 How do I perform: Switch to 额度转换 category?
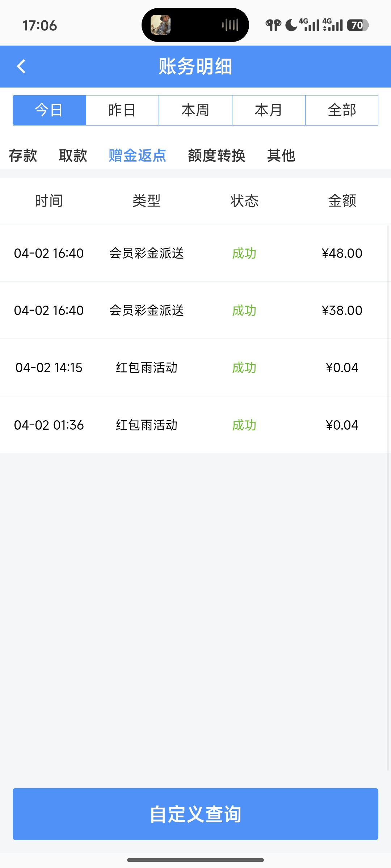pyautogui.click(x=216, y=156)
